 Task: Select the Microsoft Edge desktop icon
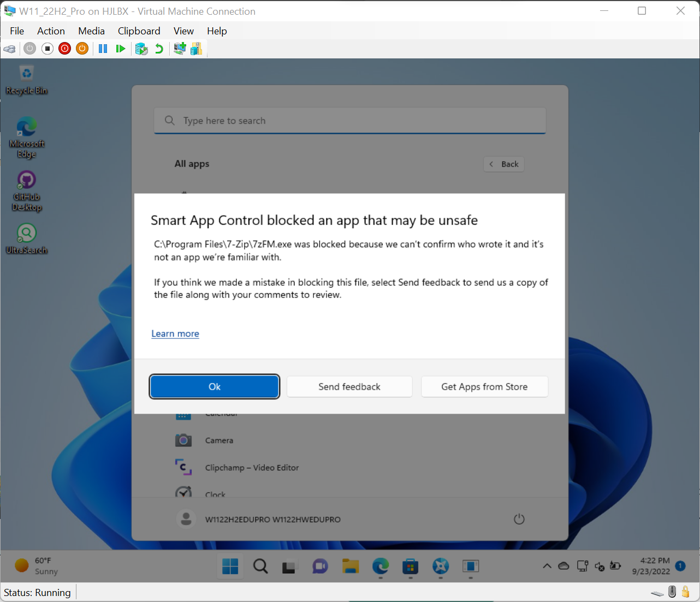pos(26,138)
